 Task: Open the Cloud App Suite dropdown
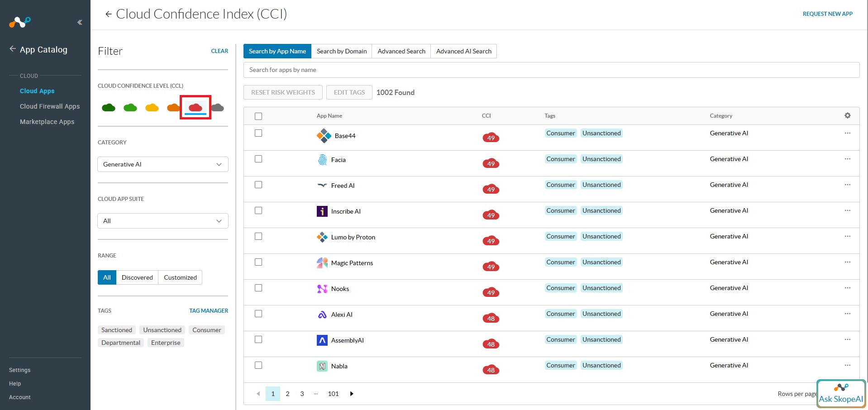click(162, 221)
